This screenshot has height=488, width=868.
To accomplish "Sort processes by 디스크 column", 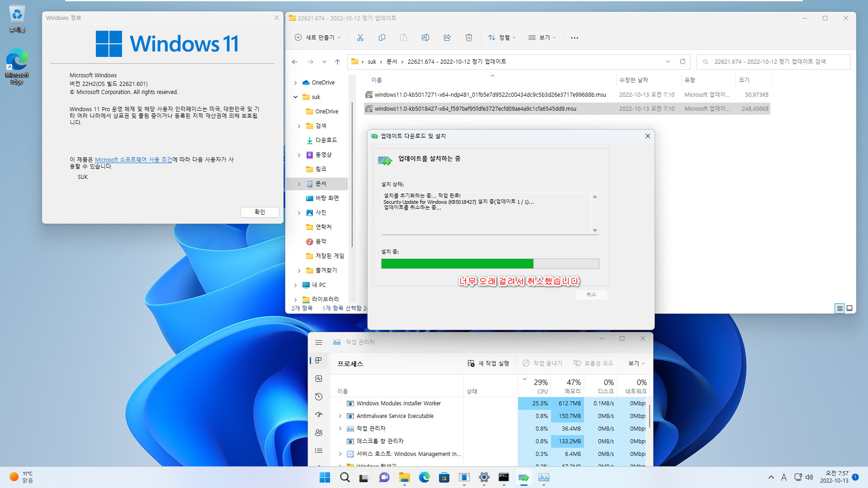I will point(600,386).
